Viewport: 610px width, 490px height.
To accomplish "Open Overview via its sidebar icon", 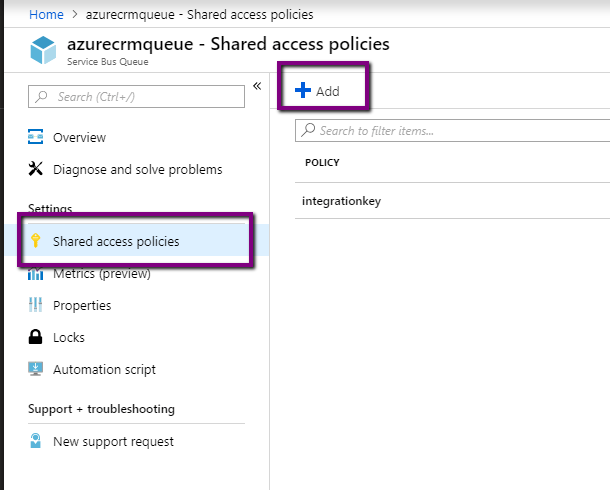I will pyautogui.click(x=36, y=137).
